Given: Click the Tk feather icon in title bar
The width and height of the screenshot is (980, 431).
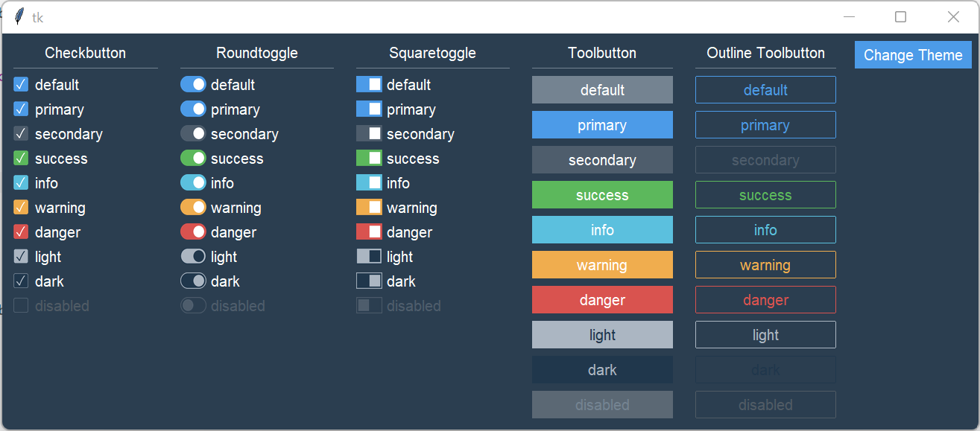Looking at the screenshot, I should tap(18, 16).
